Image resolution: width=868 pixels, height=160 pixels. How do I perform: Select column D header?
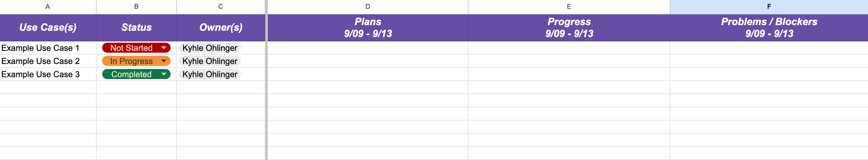[x=368, y=6]
